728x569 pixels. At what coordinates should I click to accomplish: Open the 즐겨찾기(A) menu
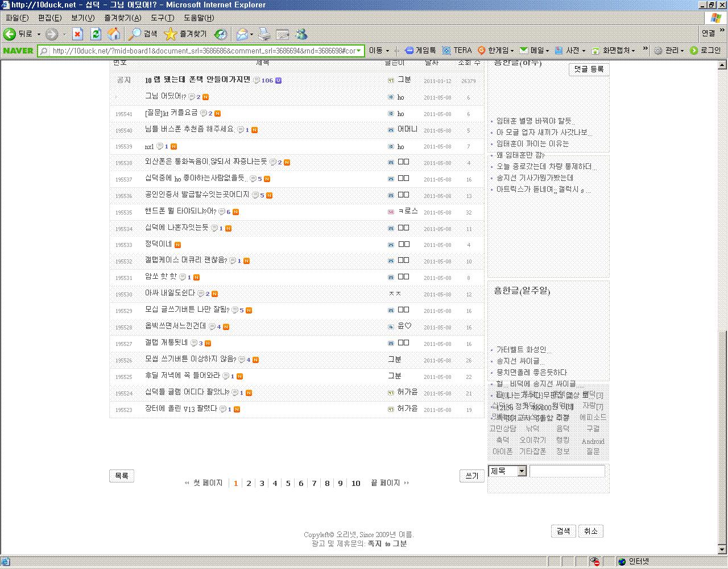click(122, 18)
